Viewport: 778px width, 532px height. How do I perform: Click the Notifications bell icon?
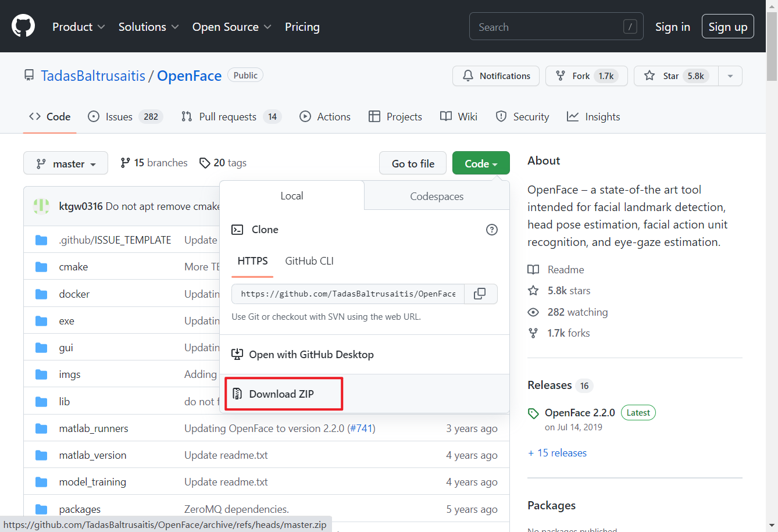[x=468, y=76]
